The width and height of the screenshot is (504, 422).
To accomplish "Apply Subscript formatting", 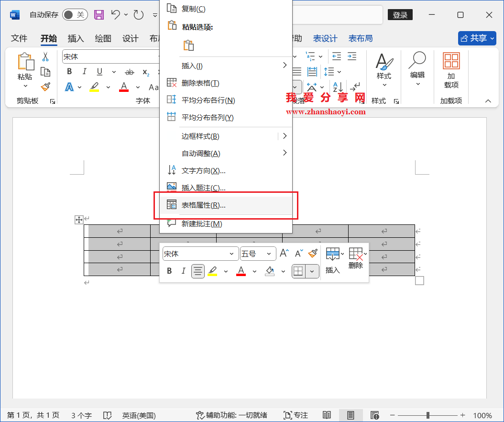I will [x=146, y=72].
